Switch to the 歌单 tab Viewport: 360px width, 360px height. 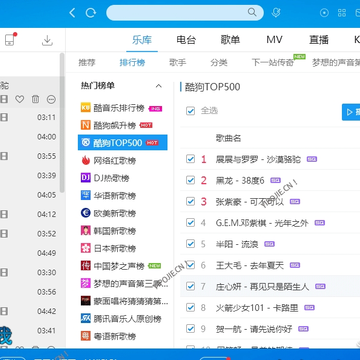pyautogui.click(x=230, y=40)
